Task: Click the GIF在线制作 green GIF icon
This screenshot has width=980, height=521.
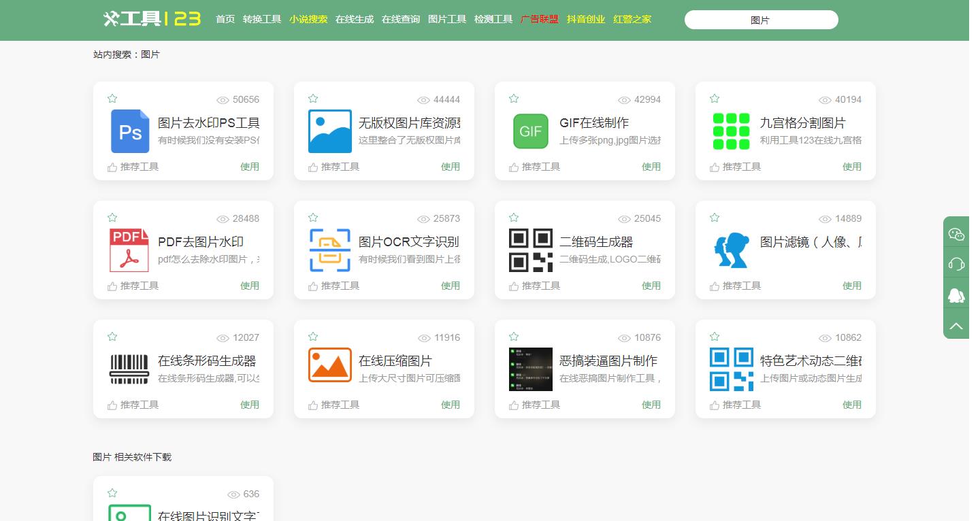Action: coord(530,131)
